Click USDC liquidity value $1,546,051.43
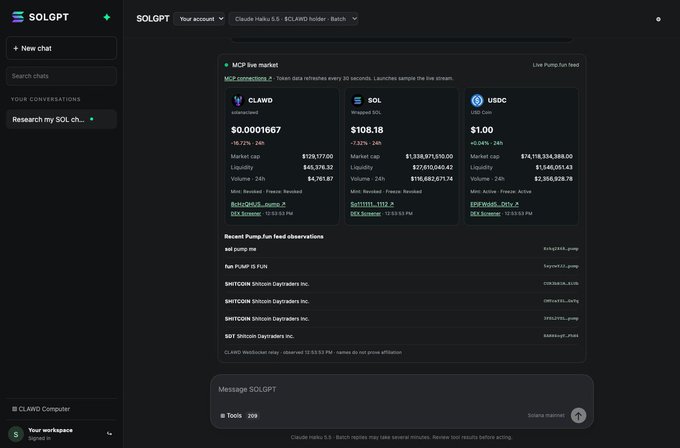Viewport: 680px width, 448px height. pyautogui.click(x=554, y=167)
